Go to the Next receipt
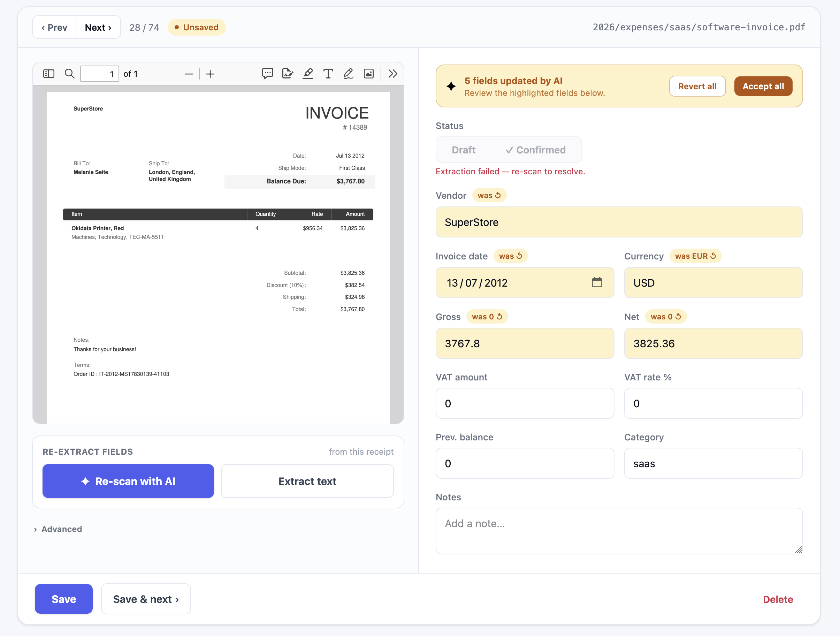This screenshot has height=636, width=840. [x=98, y=27]
